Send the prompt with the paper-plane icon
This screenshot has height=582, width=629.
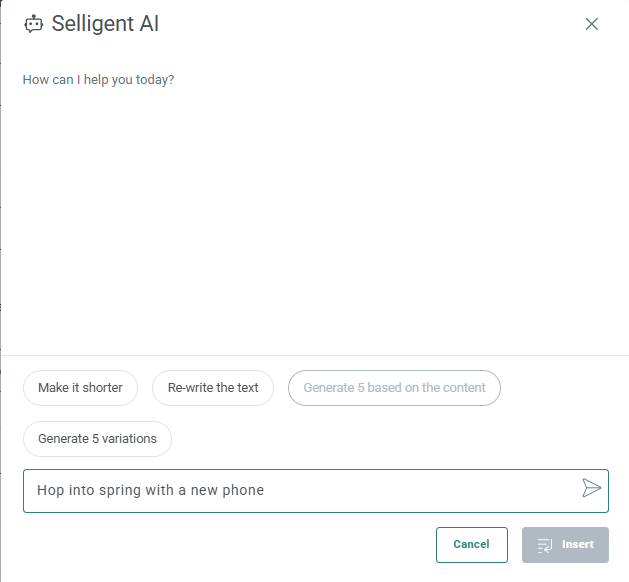[591, 488]
